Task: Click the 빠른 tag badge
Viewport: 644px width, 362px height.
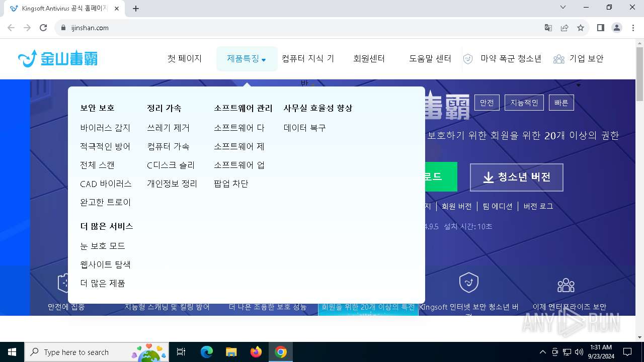Action: (561, 103)
